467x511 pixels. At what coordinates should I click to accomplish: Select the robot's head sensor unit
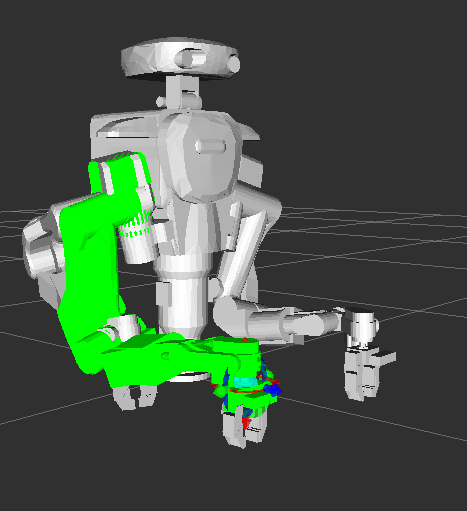pos(180,59)
